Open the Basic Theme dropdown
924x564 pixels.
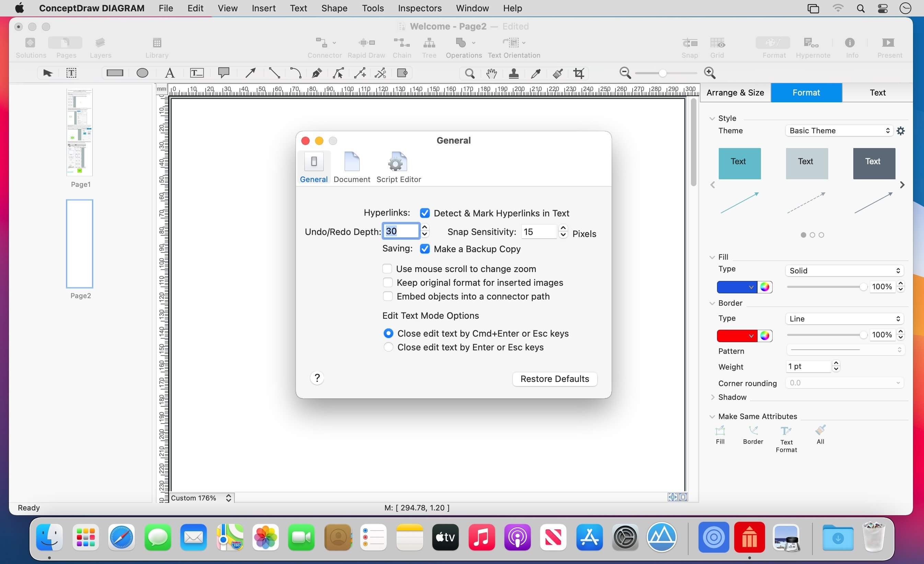tap(839, 131)
